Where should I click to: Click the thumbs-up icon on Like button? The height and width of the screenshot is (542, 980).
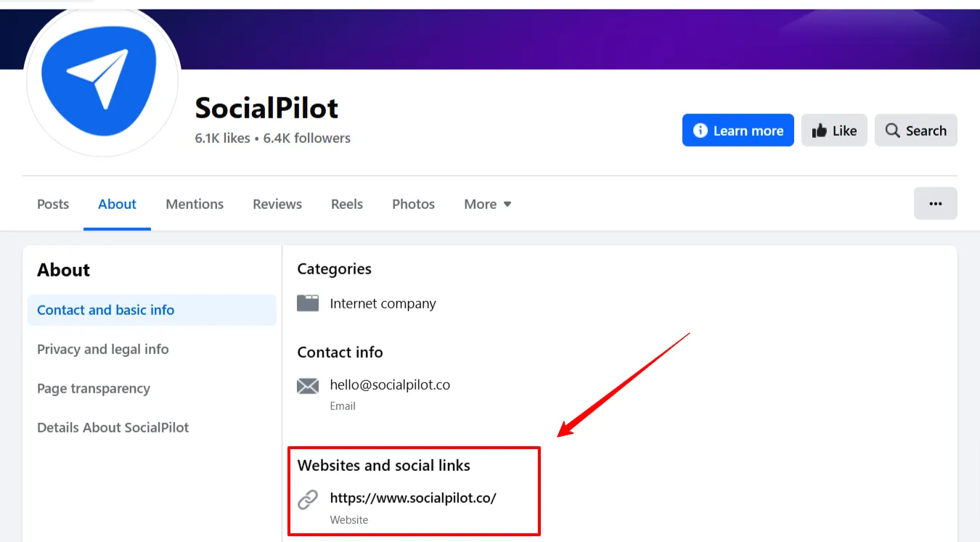click(819, 130)
